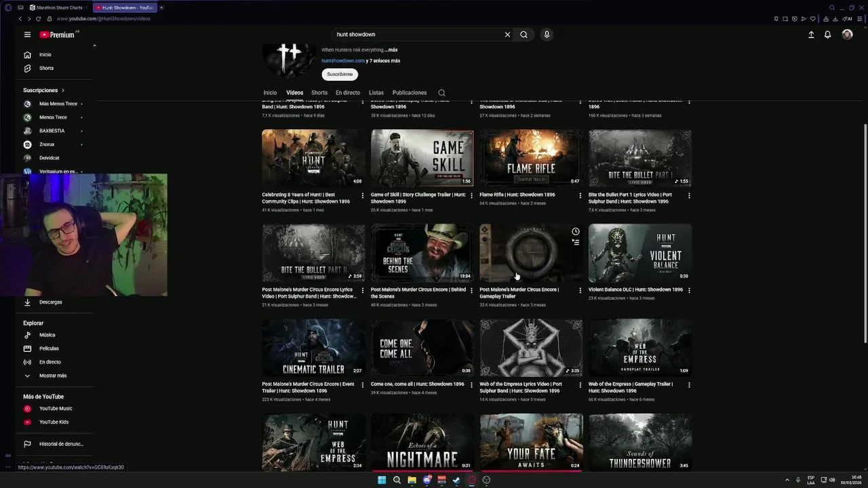Expand sidebar with Mostrar más
868x488 pixels.
[x=53, y=375]
